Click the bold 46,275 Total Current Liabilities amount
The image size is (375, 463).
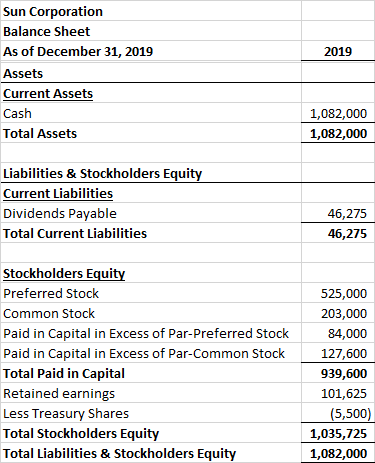tap(347, 234)
